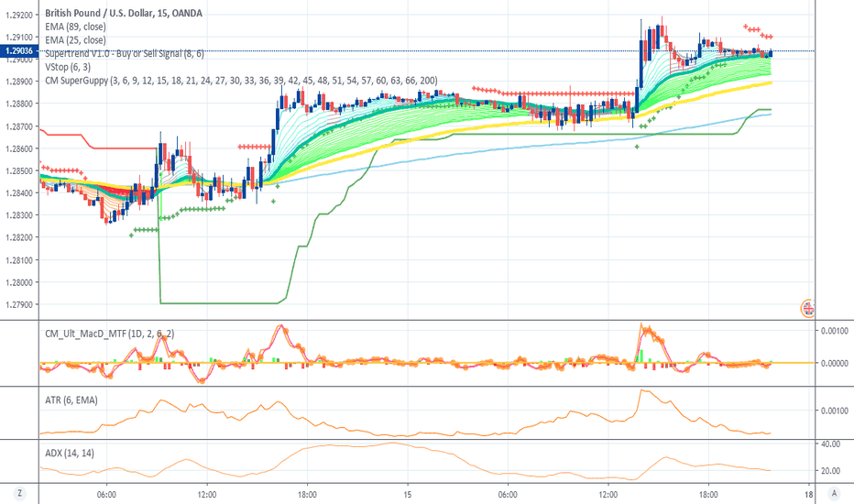Image resolution: width=854 pixels, height=504 pixels.
Task: Click the 1.29200 price axis label
Action: (x=19, y=16)
